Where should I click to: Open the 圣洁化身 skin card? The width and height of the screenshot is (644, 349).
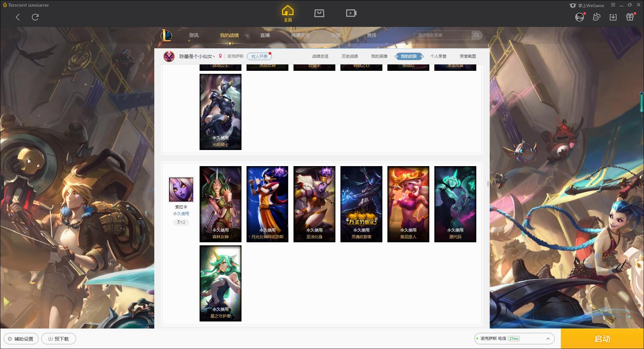pyautogui.click(x=314, y=204)
